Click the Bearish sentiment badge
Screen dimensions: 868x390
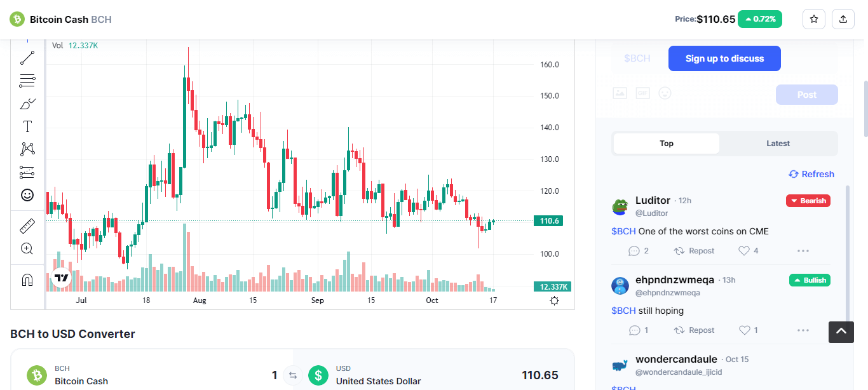(x=808, y=201)
